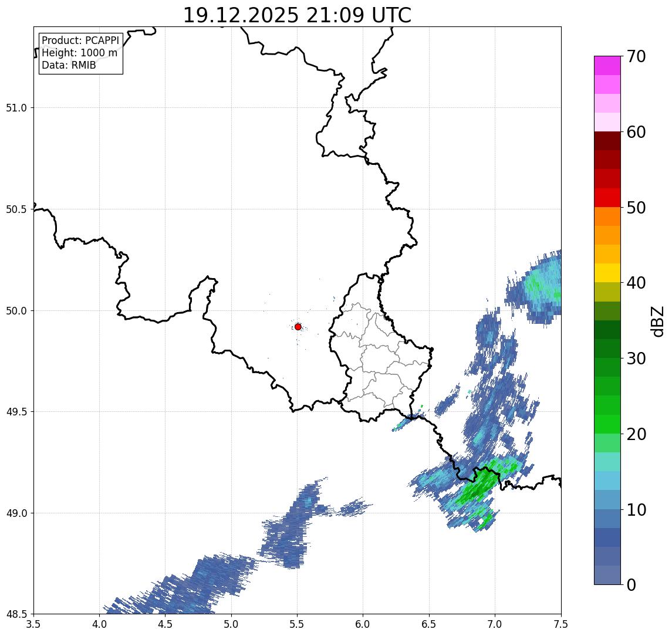Click the "Product: PCAPPI" label
Image resolution: width=672 pixels, height=636 pixels.
80,40
